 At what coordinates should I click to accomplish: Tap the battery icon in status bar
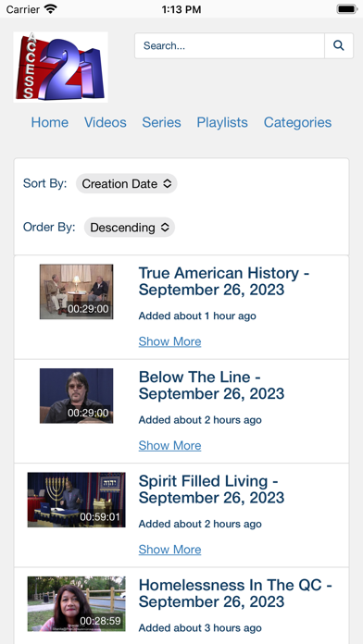tap(346, 9)
